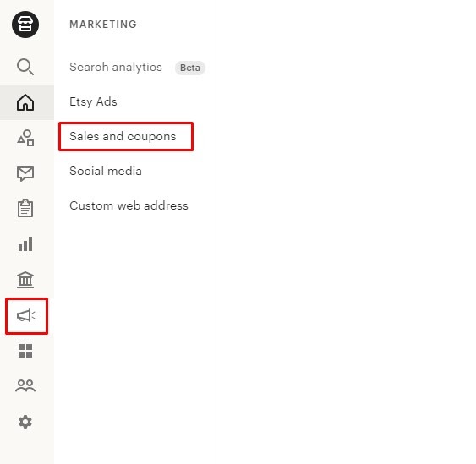Open Messages envelope icon
476x464 pixels.
(25, 173)
